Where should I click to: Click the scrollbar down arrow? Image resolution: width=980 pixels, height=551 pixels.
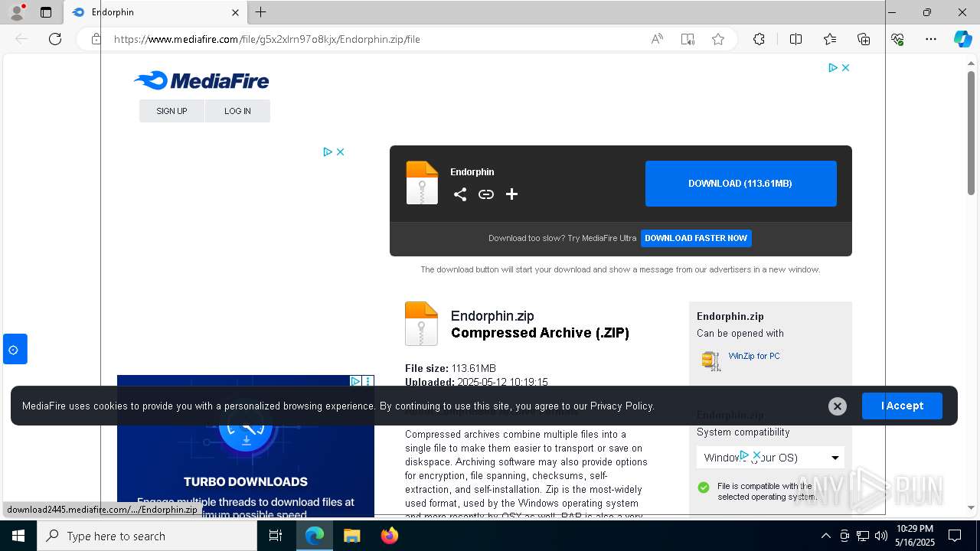pos(972,507)
